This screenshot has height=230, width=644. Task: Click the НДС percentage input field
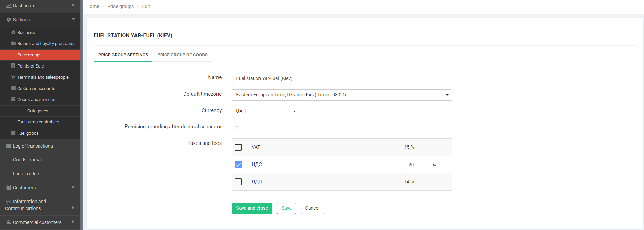coord(417,165)
